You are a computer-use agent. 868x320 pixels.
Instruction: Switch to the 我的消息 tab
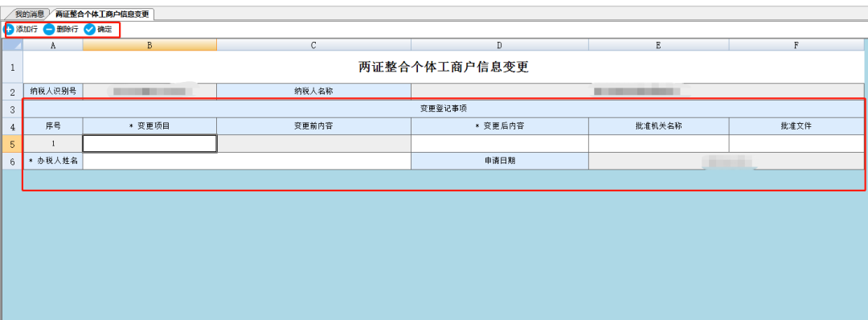tap(30, 14)
